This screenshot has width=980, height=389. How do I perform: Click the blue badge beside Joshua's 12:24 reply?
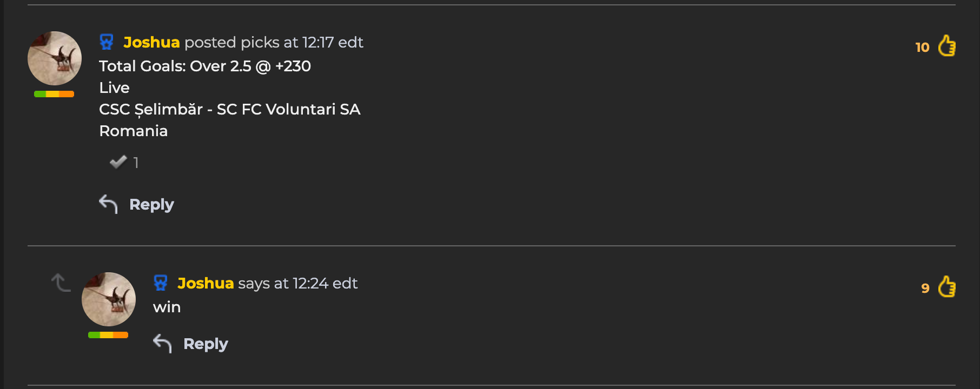[161, 283]
